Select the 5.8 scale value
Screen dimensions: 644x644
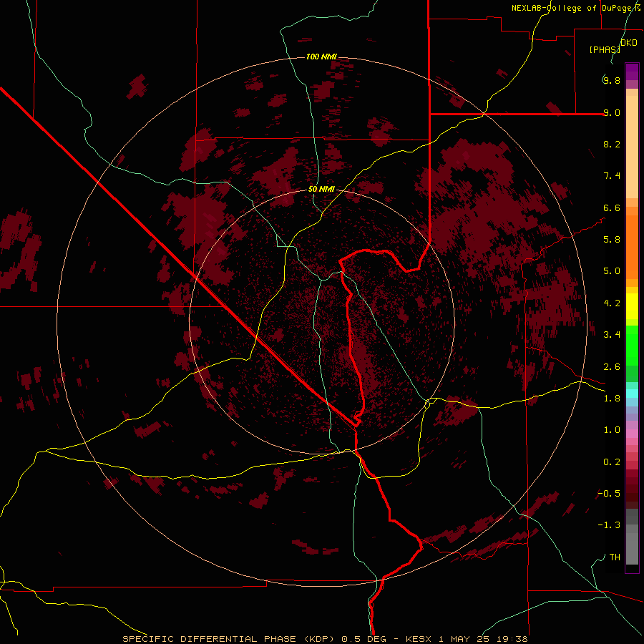point(612,240)
